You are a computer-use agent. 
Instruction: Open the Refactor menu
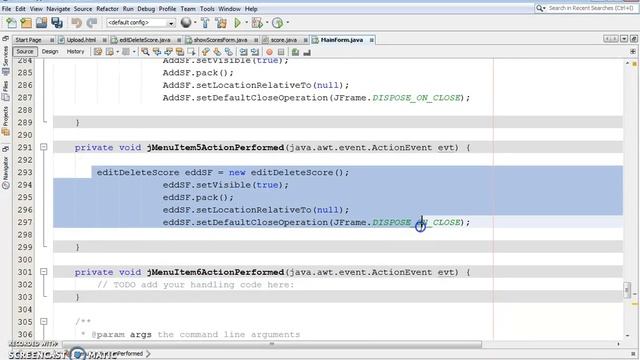pyautogui.click(x=107, y=9)
